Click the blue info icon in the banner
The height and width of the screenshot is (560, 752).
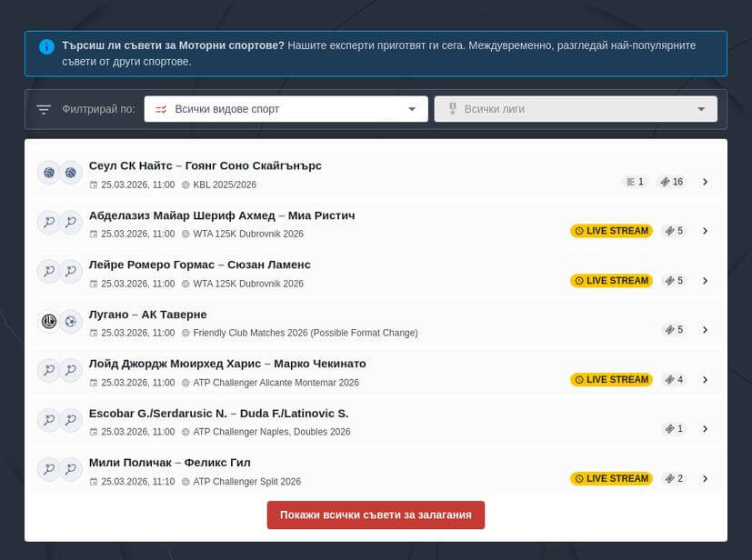[46, 45]
